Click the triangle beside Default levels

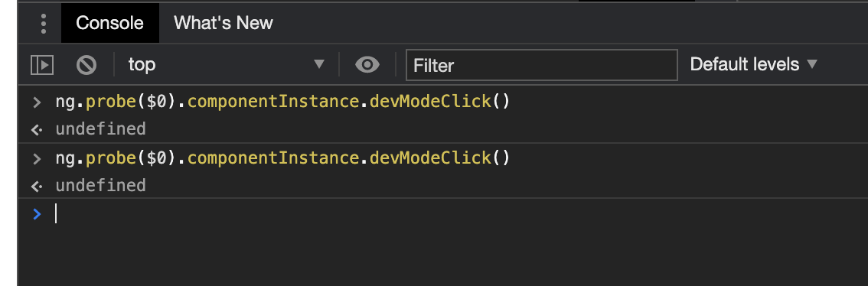pyautogui.click(x=812, y=64)
